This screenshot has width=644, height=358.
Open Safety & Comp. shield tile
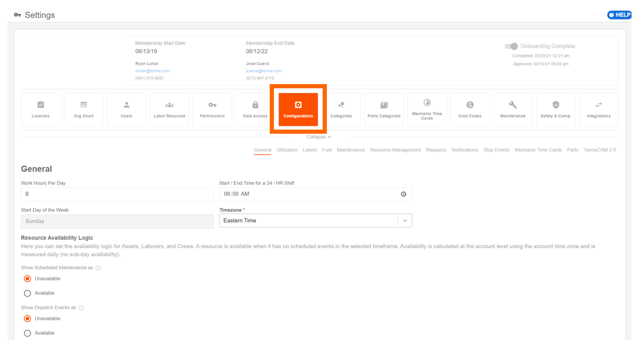(556, 109)
